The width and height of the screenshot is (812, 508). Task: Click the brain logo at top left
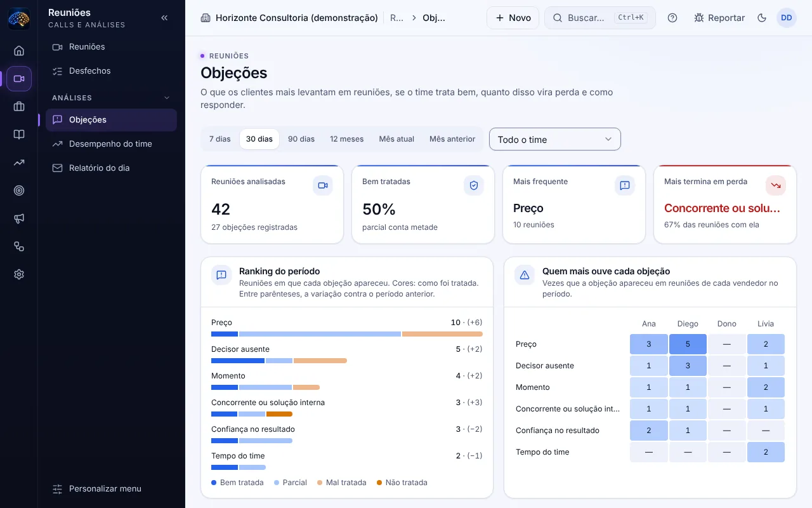(19, 18)
